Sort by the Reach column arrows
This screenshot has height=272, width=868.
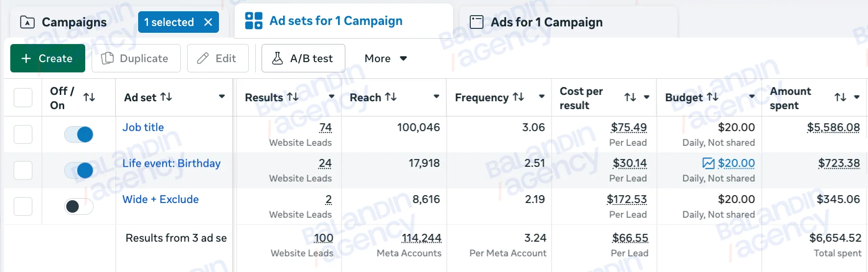pos(391,97)
